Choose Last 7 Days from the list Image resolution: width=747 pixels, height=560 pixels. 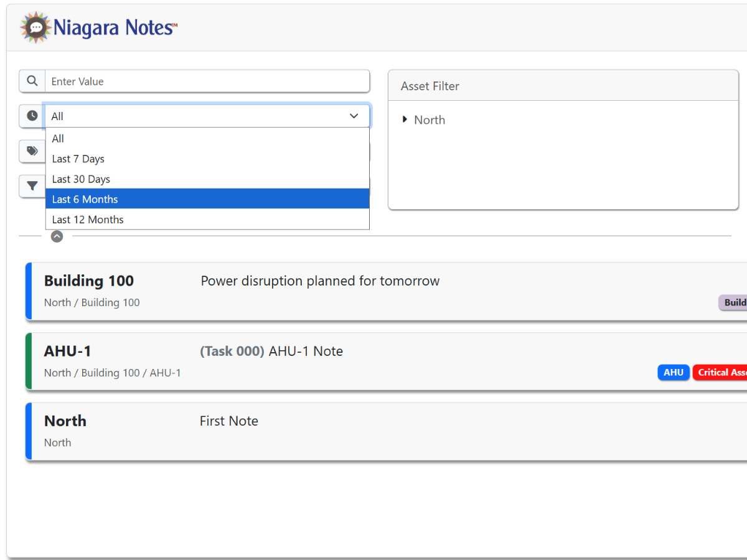tap(207, 159)
